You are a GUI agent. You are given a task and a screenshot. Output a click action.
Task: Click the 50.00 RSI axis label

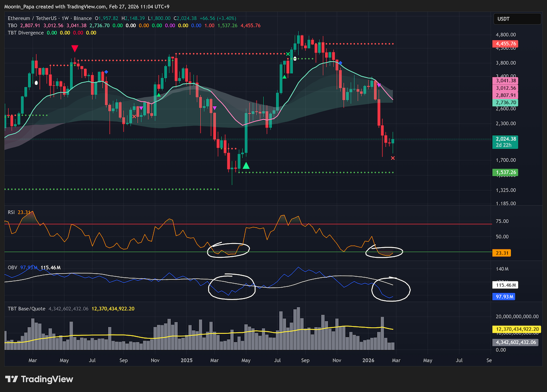click(x=502, y=237)
